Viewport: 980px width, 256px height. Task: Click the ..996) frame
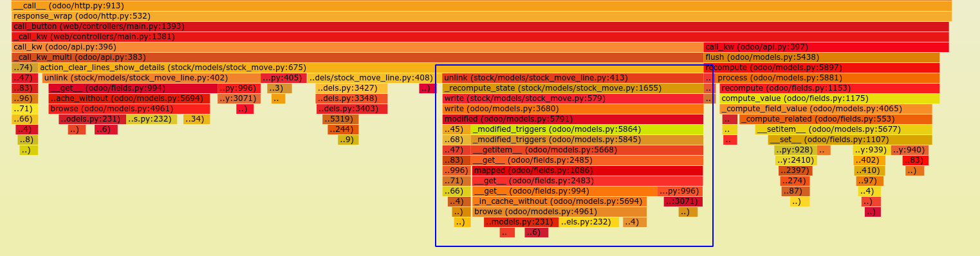(457, 170)
